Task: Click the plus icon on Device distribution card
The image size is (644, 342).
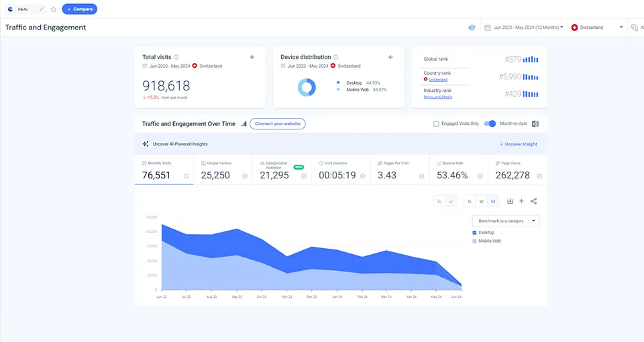Action: coord(390,58)
